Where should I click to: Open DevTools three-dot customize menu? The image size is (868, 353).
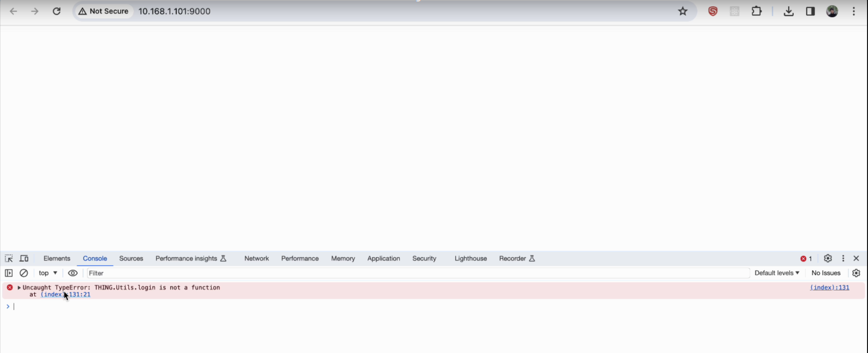point(843,258)
